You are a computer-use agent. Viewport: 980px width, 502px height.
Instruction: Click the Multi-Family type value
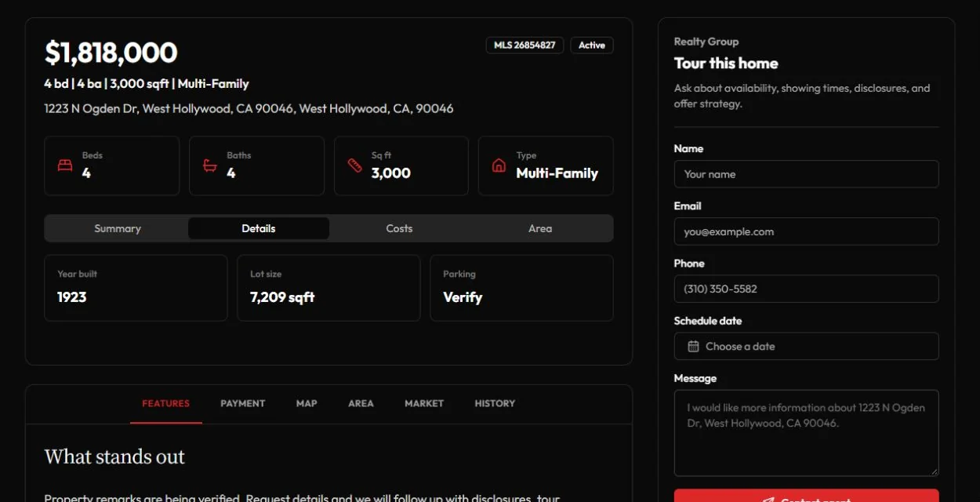[x=557, y=173]
